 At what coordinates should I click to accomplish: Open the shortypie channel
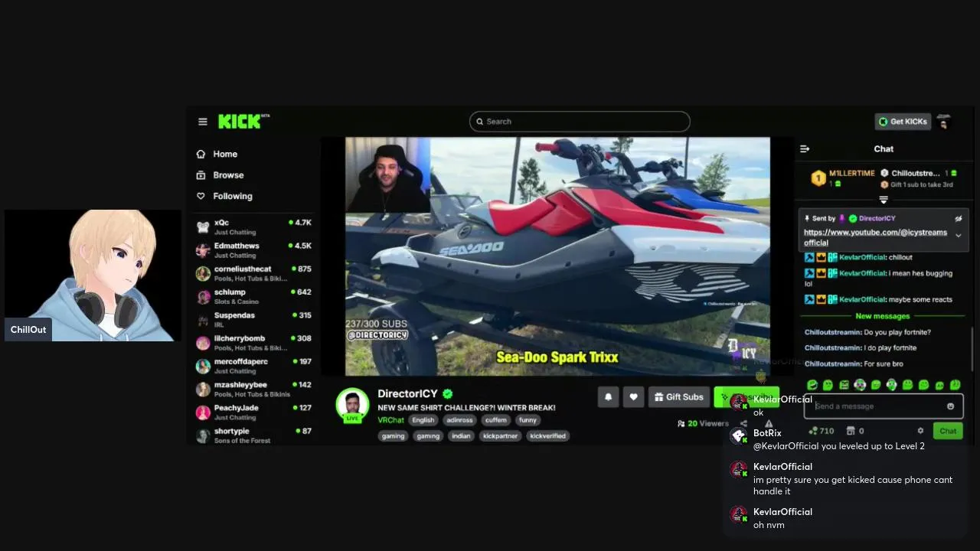254,435
